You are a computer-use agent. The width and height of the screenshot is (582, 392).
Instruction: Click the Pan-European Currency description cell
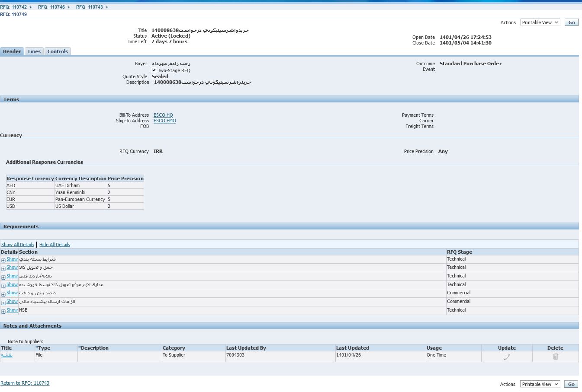[80, 199]
